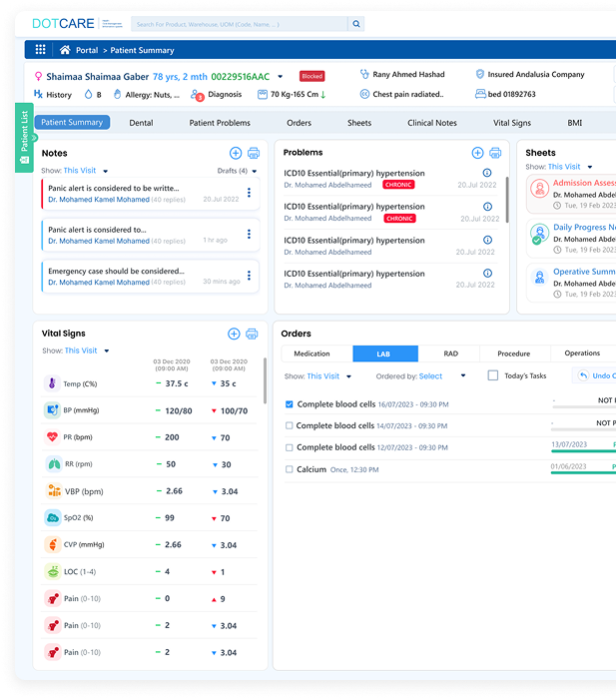Screen dimensions: 616x699
Task: Expand the patient name dropdown arrow
Action: (x=281, y=76)
